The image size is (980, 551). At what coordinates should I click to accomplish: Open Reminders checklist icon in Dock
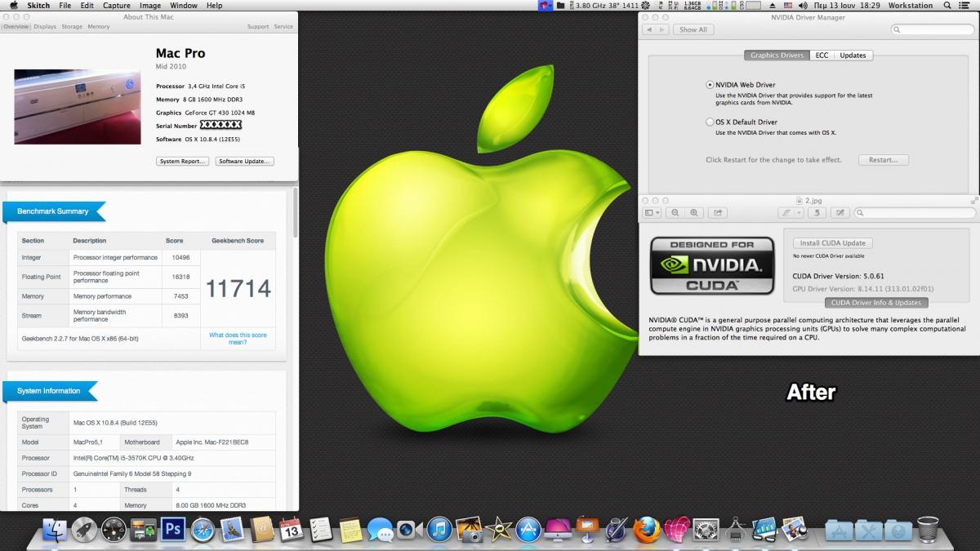click(321, 531)
